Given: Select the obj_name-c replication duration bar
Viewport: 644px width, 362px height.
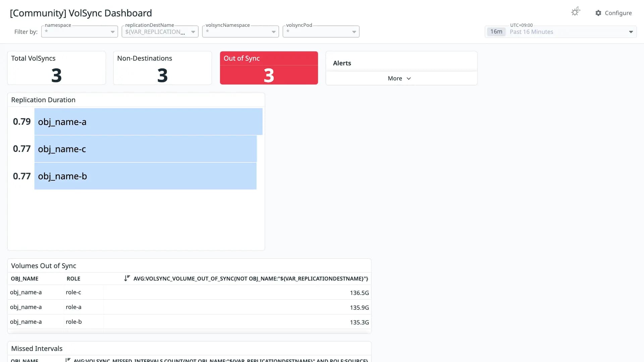Looking at the screenshot, I should coord(146,149).
